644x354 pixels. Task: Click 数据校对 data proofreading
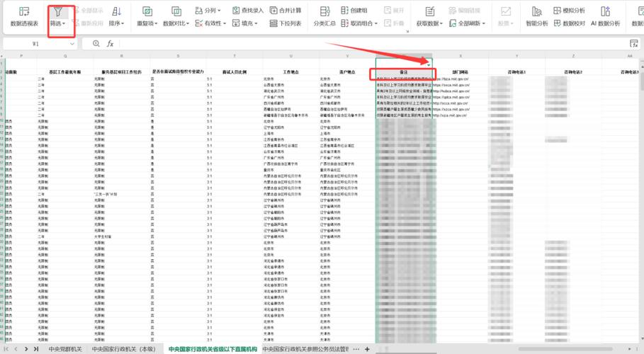569,23
